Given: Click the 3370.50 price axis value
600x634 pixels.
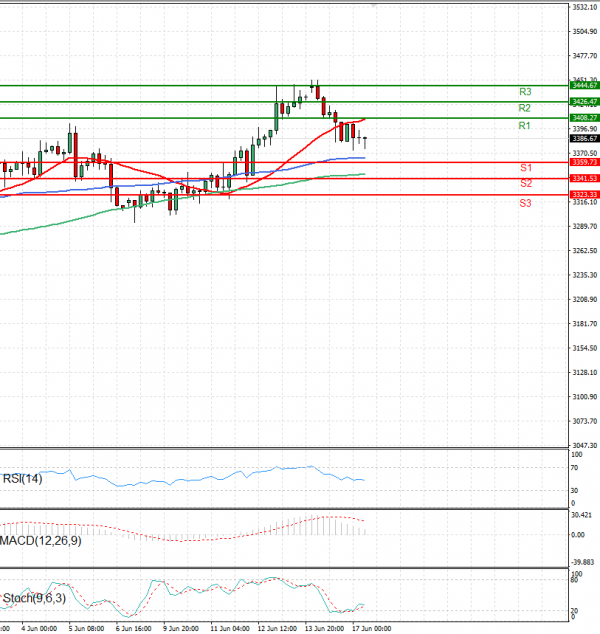Looking at the screenshot, I should (585, 153).
